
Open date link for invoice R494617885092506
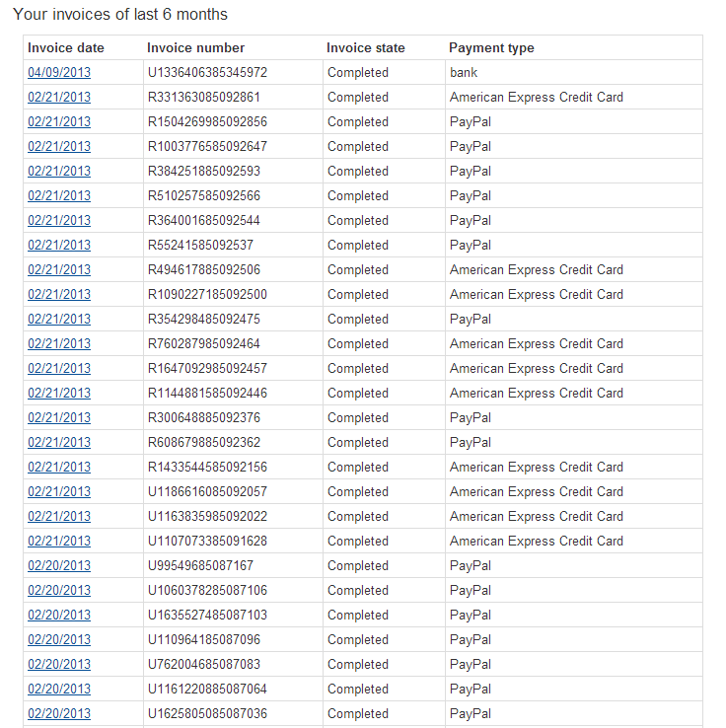(x=59, y=269)
